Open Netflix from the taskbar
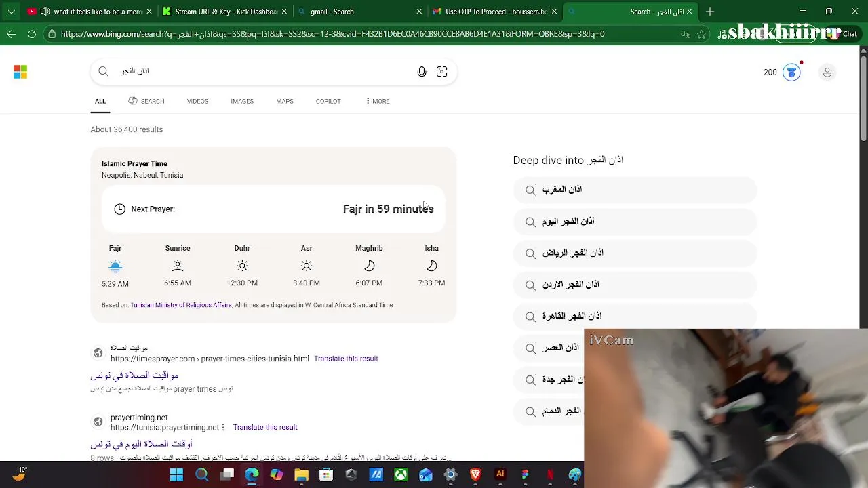The image size is (868, 488). [x=550, y=474]
